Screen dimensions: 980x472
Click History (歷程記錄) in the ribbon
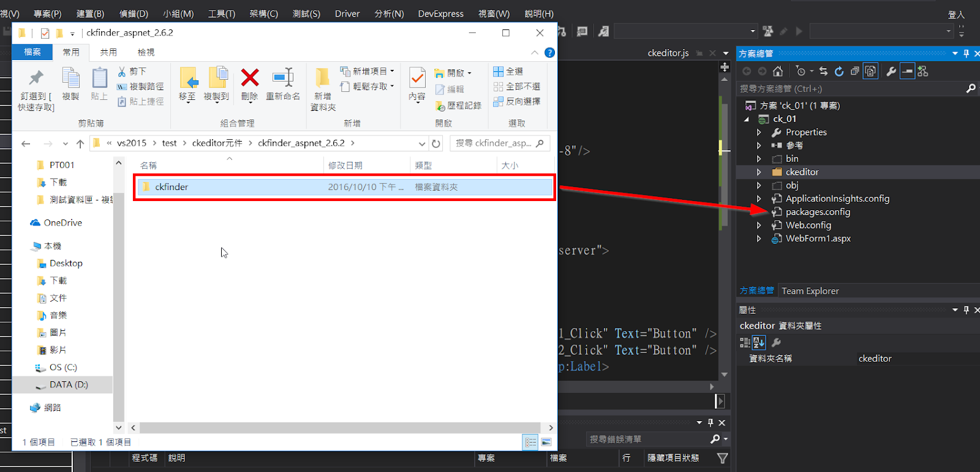tap(458, 105)
